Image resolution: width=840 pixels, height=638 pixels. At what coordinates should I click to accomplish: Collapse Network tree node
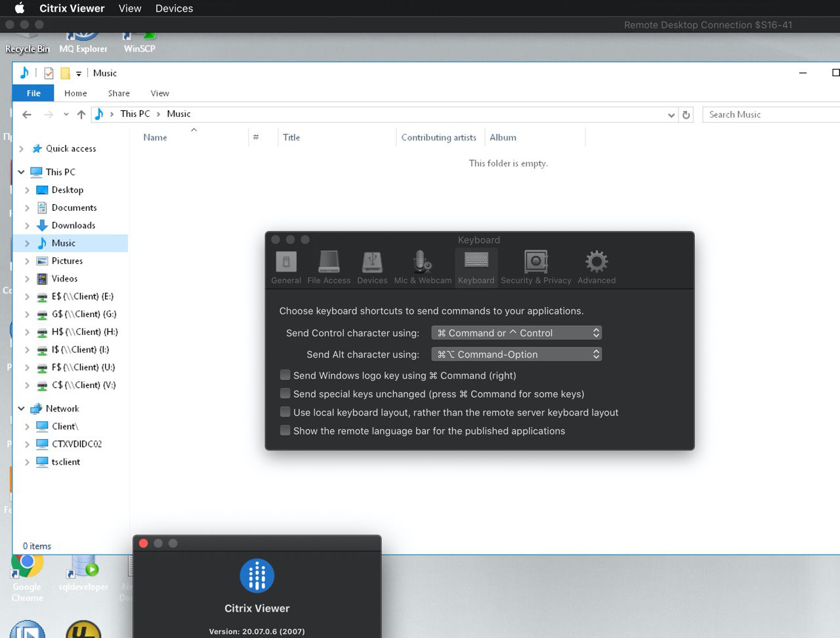coord(21,408)
